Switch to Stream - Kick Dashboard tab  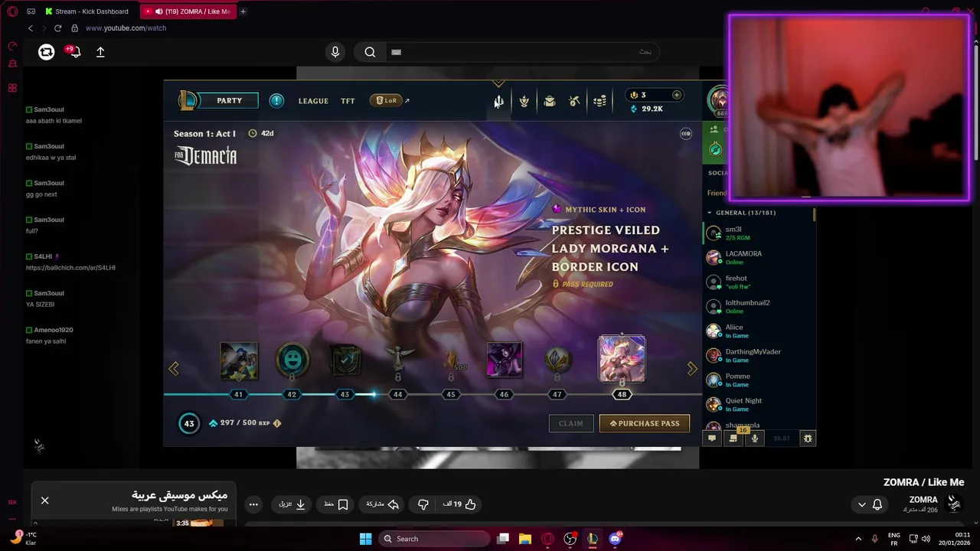click(87, 11)
